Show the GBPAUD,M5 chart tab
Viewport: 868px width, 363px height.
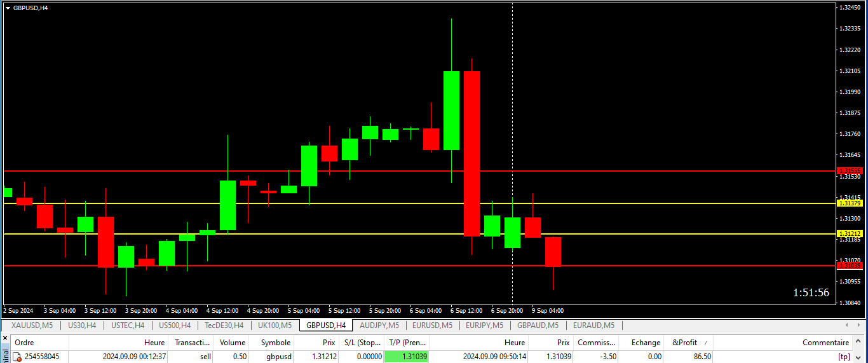pyautogui.click(x=538, y=325)
